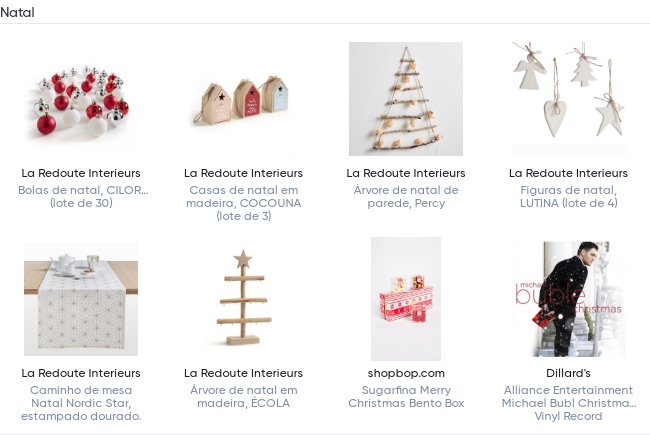View the wall Christmas tree Percy photo

tap(406, 99)
